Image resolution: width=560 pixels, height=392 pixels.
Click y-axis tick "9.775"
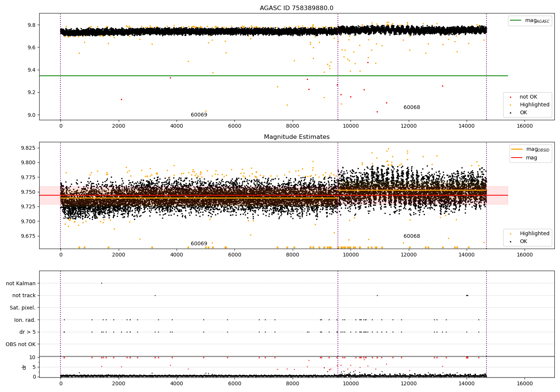(x=28, y=177)
